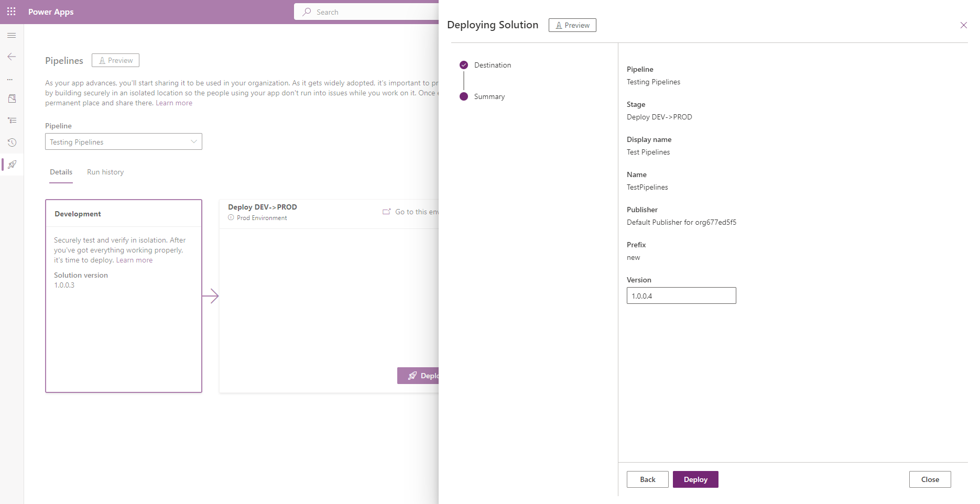Click the Preview badge next to Deploying Solution
This screenshot has height=504, width=980.
pyautogui.click(x=572, y=25)
